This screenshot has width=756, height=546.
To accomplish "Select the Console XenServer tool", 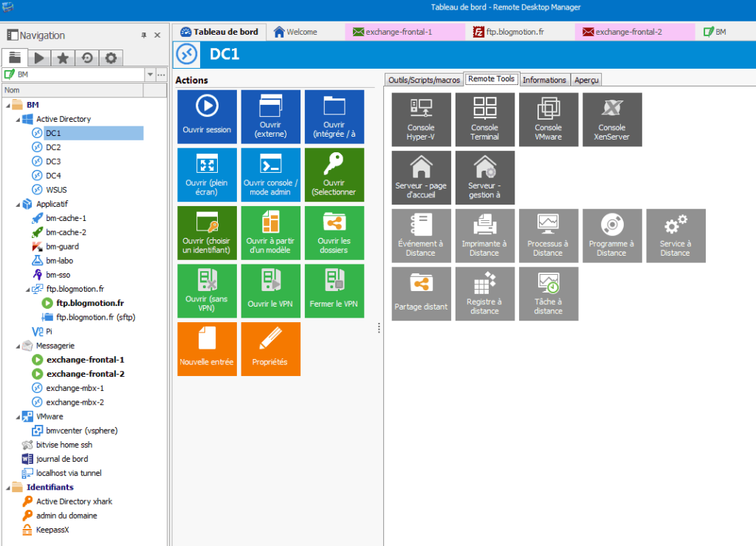I will (x=612, y=119).
